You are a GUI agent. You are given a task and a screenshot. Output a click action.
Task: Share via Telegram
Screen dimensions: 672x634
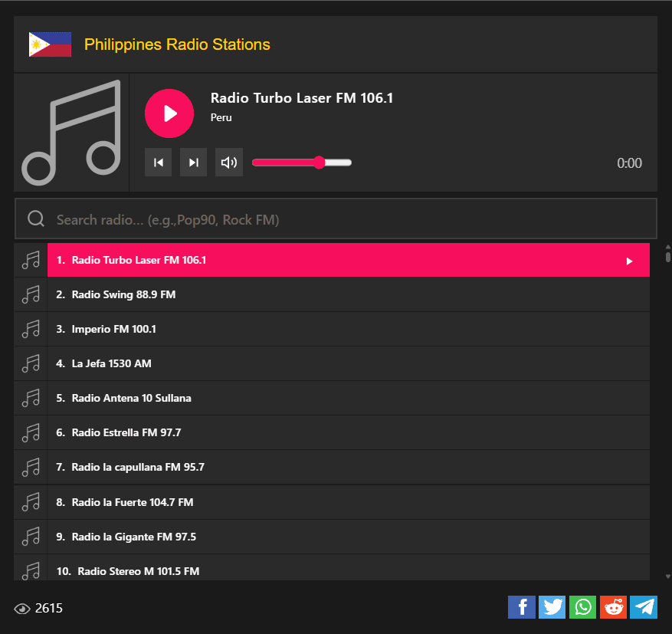click(644, 607)
